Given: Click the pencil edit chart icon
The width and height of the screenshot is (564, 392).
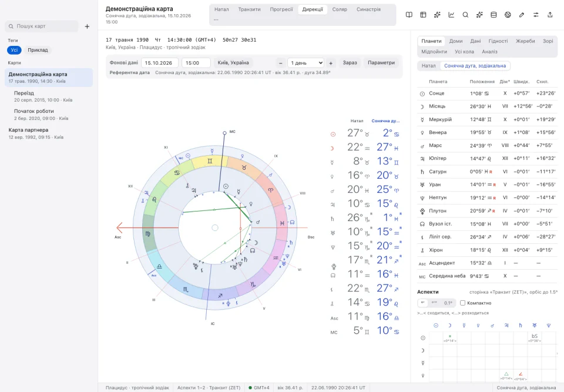Looking at the screenshot, I should 522,15.
